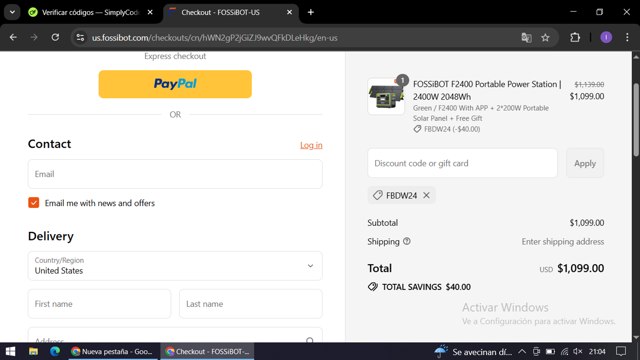Open Windows notification center icon
This screenshot has height=360, width=640.
(x=621, y=351)
